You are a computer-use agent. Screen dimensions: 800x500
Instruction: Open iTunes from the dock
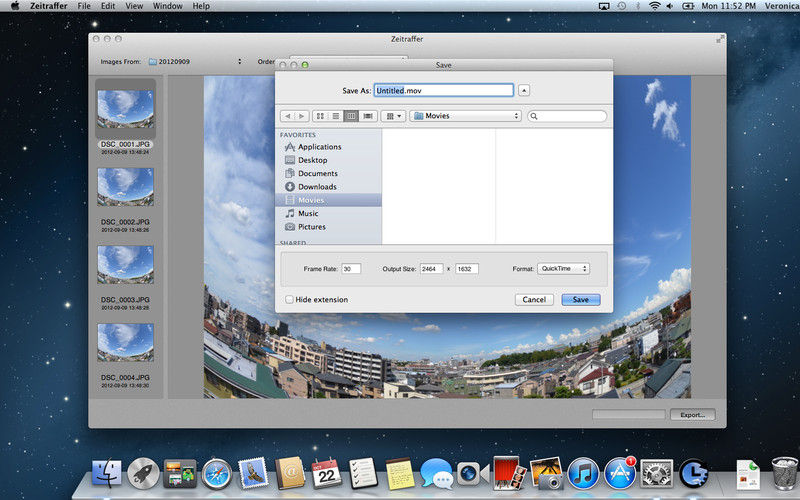click(x=583, y=474)
